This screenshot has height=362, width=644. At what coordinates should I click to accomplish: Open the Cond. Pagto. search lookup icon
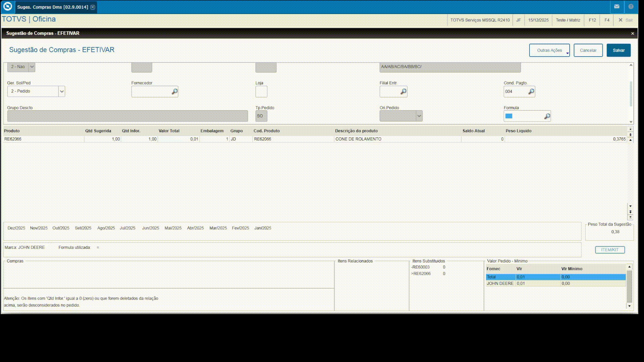click(x=531, y=92)
